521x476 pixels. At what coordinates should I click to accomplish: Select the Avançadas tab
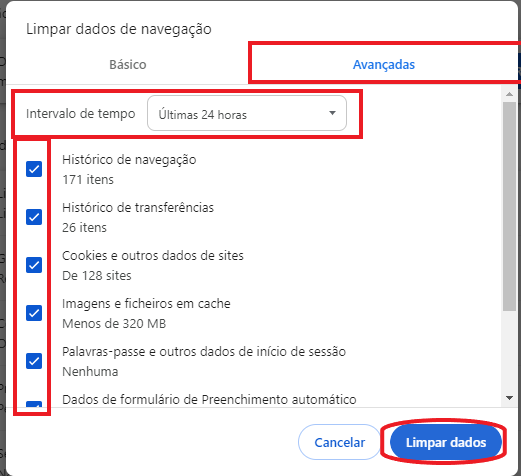pos(384,64)
